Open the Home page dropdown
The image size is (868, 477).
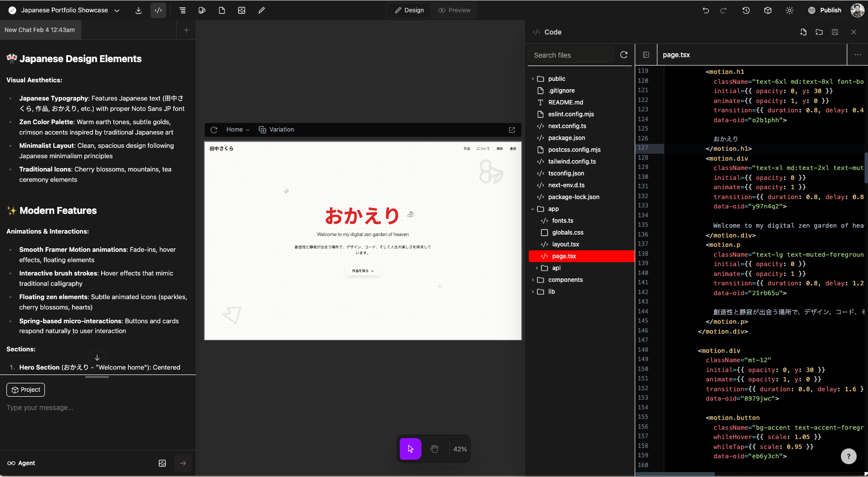[x=238, y=130]
